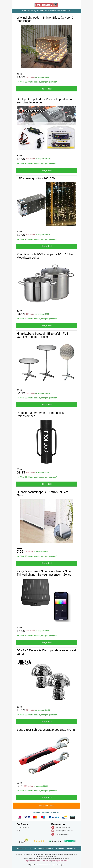Click the DealDonkey logo at top
The image size is (93, 868).
pyautogui.click(x=46, y=5)
